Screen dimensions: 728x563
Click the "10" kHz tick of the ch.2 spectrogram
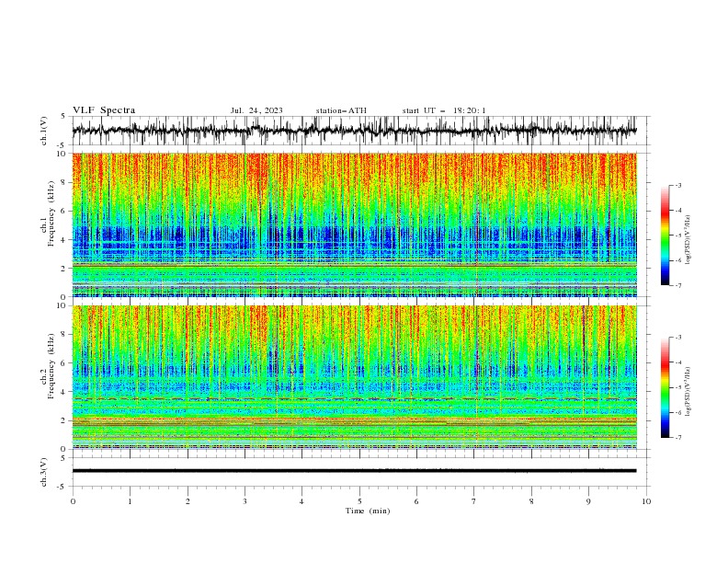click(x=63, y=305)
